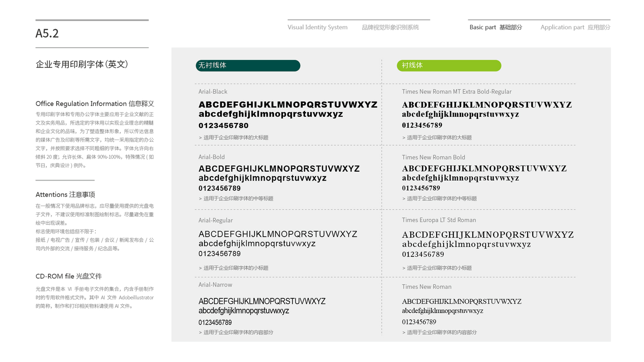
Task: Click the Arial-Regular uppercase alphabet sample
Action: click(278, 234)
